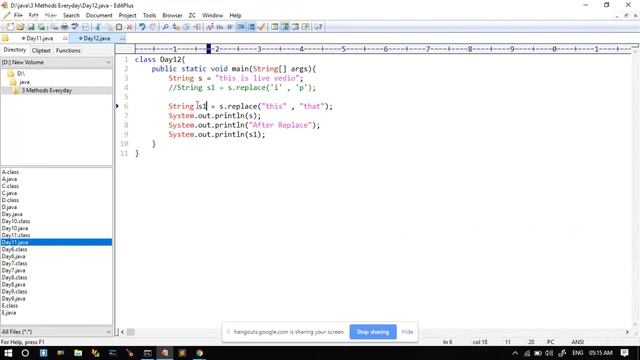The width and height of the screenshot is (640, 360).
Task: Click the Find magnifier toolbar icon
Action: tap(165, 27)
